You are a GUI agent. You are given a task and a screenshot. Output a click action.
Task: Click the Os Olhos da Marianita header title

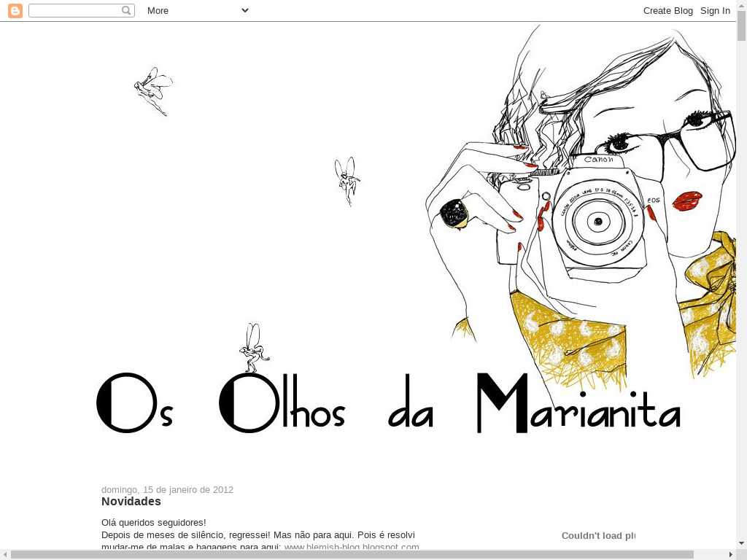[x=388, y=402]
